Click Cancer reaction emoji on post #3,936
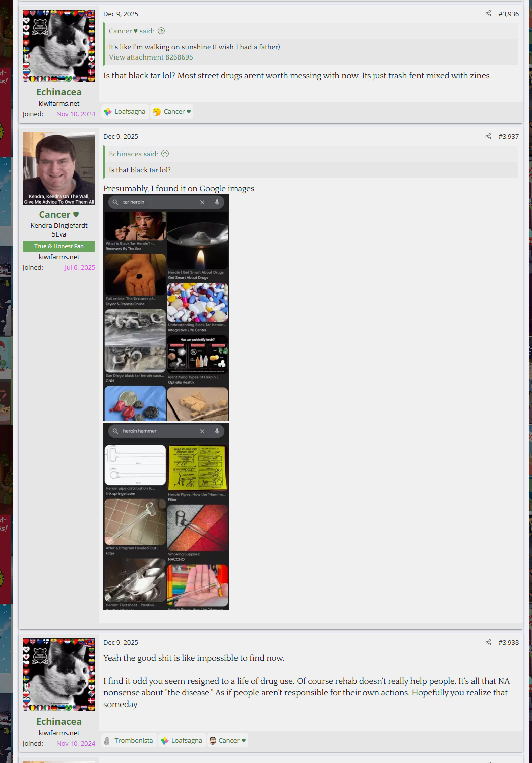 coord(157,112)
